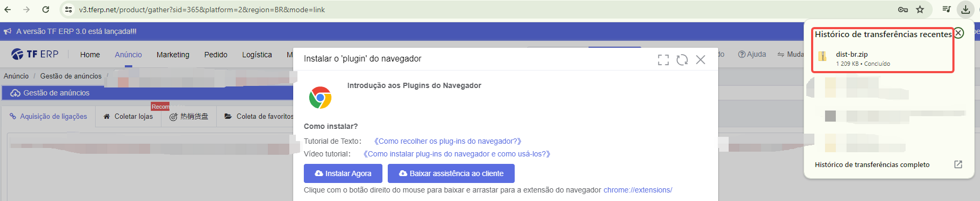The width and height of the screenshot is (980, 201).
Task: Go back with the browser back arrow
Action: 7,10
